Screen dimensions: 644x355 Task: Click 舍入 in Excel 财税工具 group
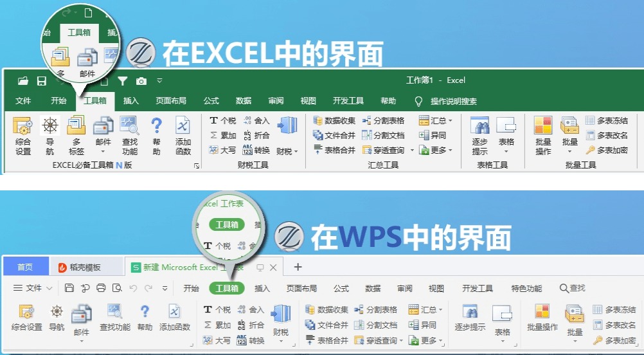256,120
